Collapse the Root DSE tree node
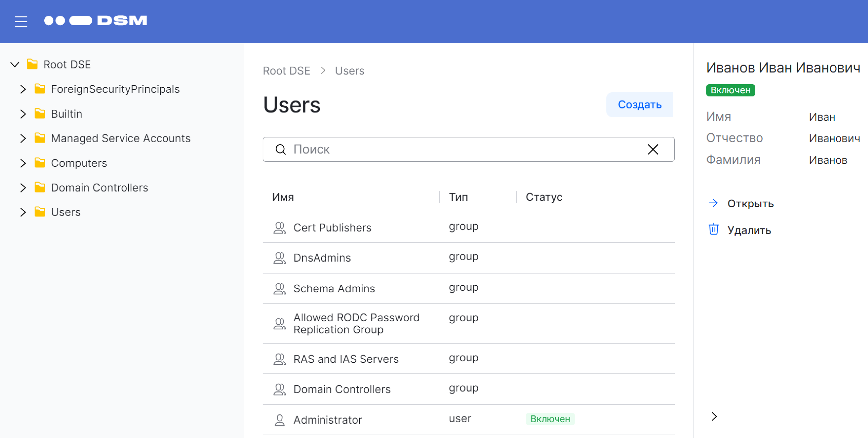This screenshot has width=868, height=438. coord(14,64)
